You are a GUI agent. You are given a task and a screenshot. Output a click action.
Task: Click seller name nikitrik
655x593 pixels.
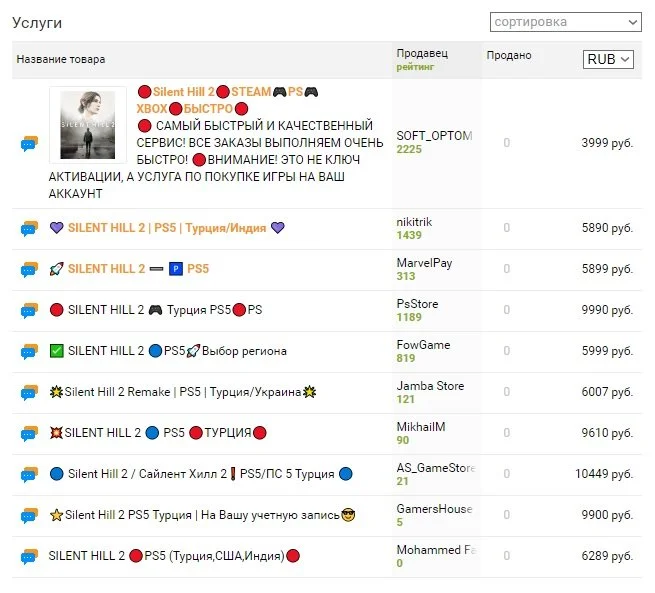click(414, 222)
